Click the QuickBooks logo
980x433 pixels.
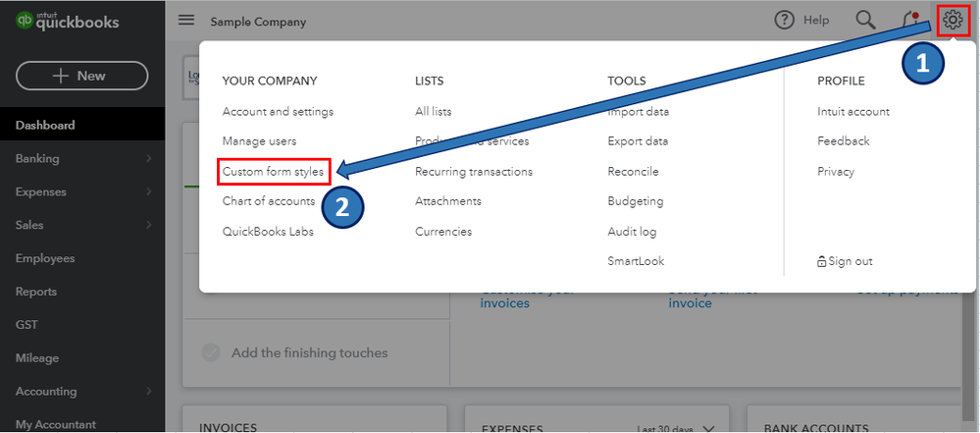pos(69,21)
